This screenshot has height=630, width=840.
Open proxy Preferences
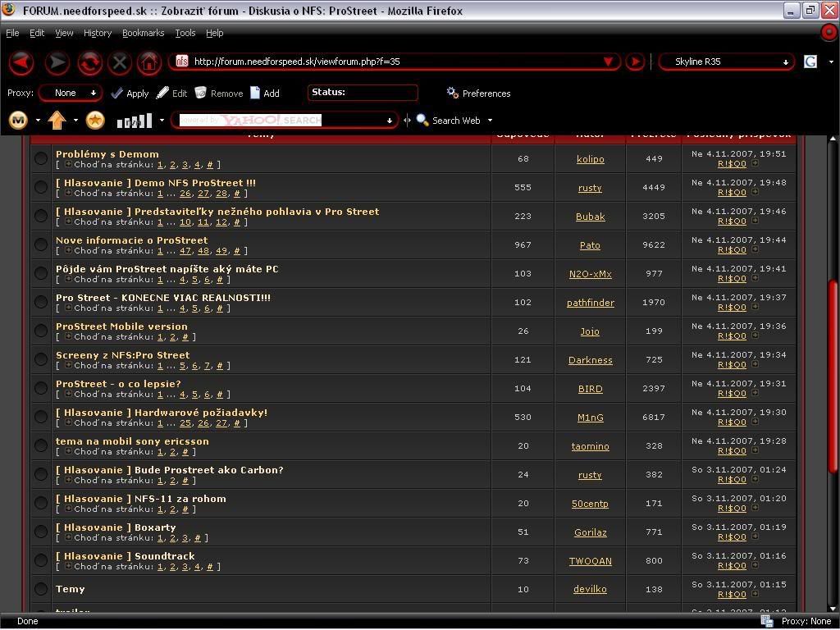[478, 94]
